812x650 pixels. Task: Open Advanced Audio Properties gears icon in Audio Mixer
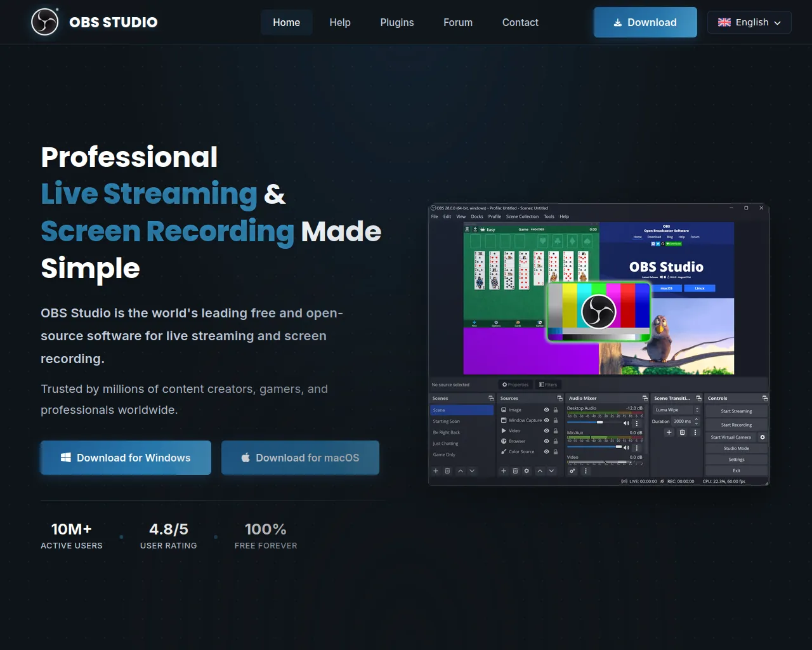572,471
